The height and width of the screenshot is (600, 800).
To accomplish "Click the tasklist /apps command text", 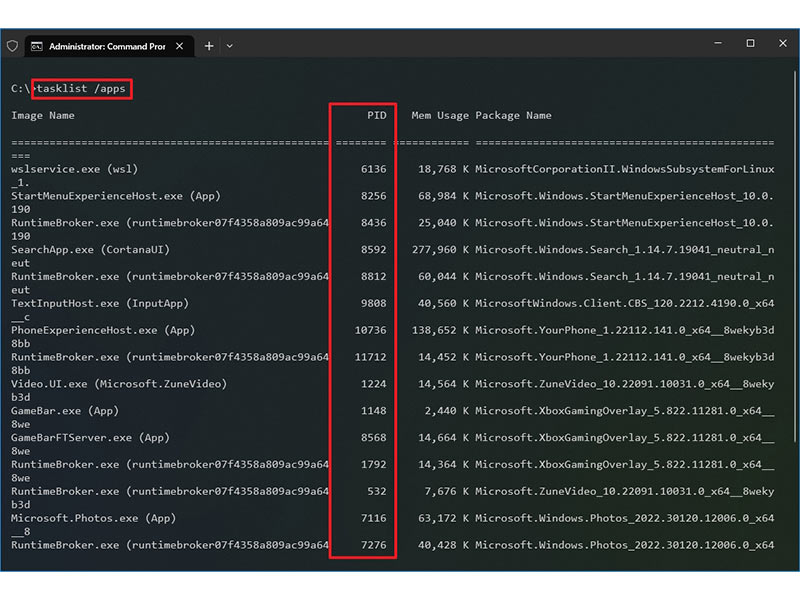I will coord(81,89).
